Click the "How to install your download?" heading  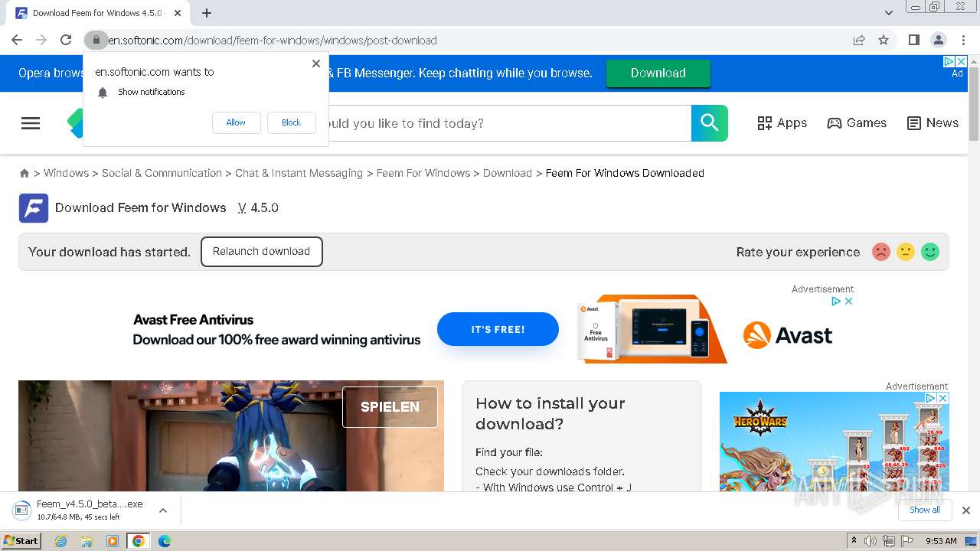550,413
